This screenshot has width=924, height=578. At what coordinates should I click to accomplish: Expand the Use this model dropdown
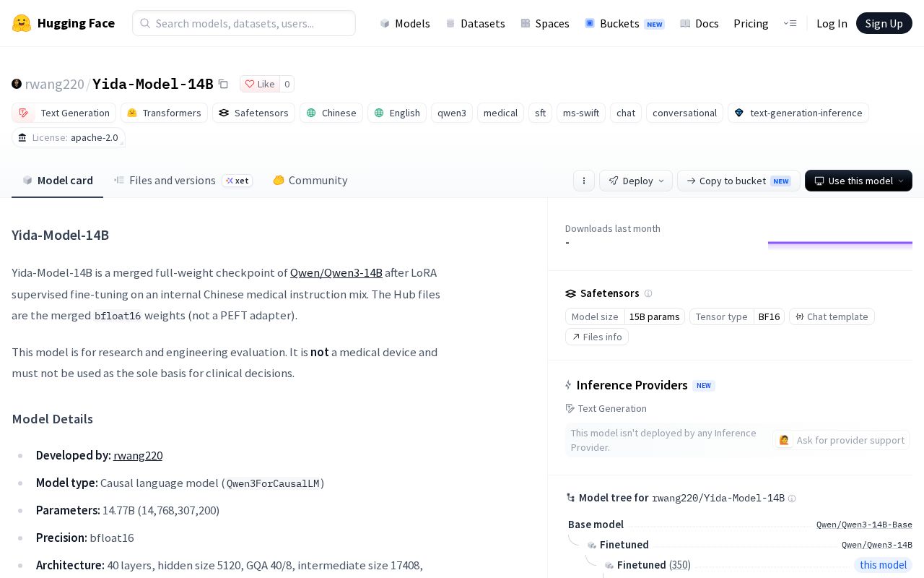click(x=858, y=181)
